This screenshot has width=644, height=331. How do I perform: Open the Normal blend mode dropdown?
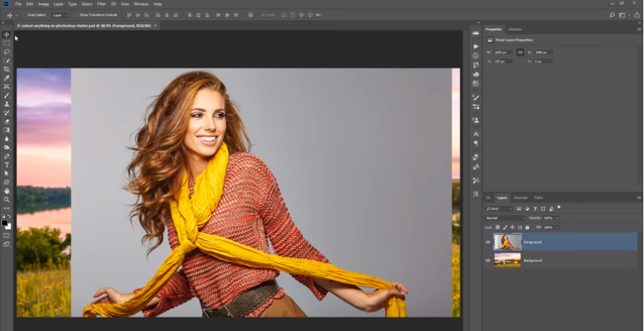click(x=505, y=217)
